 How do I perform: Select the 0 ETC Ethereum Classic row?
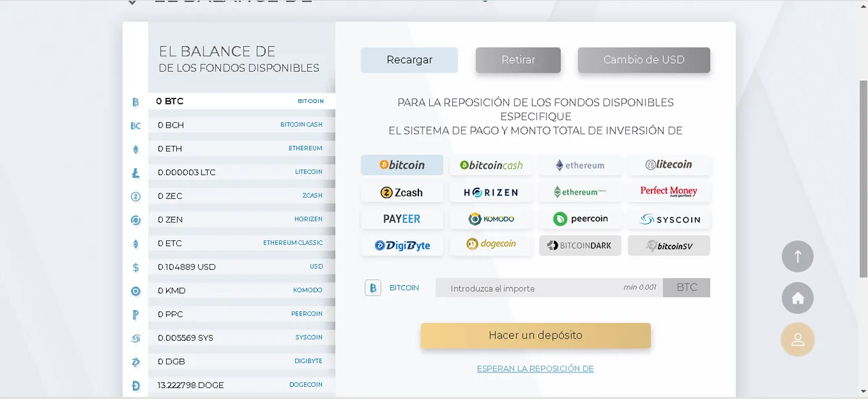pos(241,243)
